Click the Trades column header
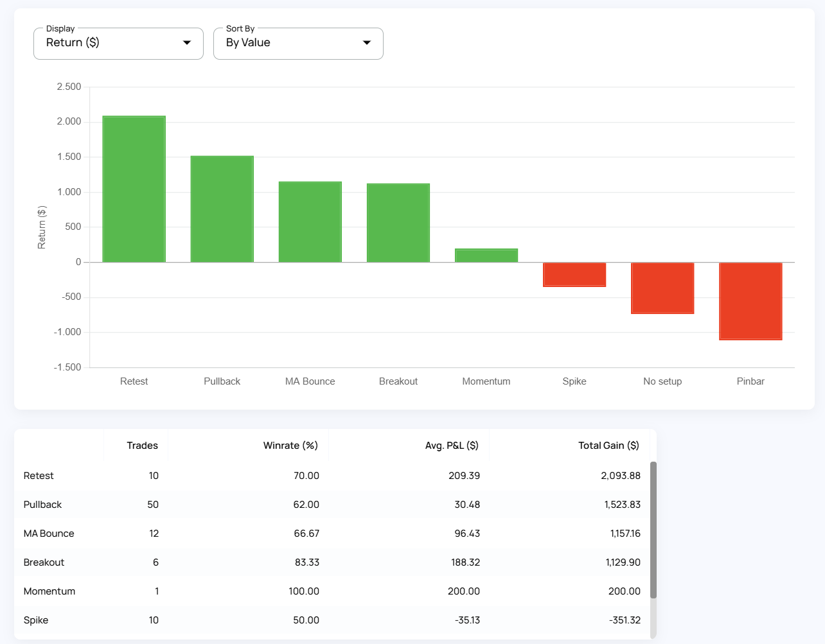This screenshot has height=644, width=825. (142, 446)
